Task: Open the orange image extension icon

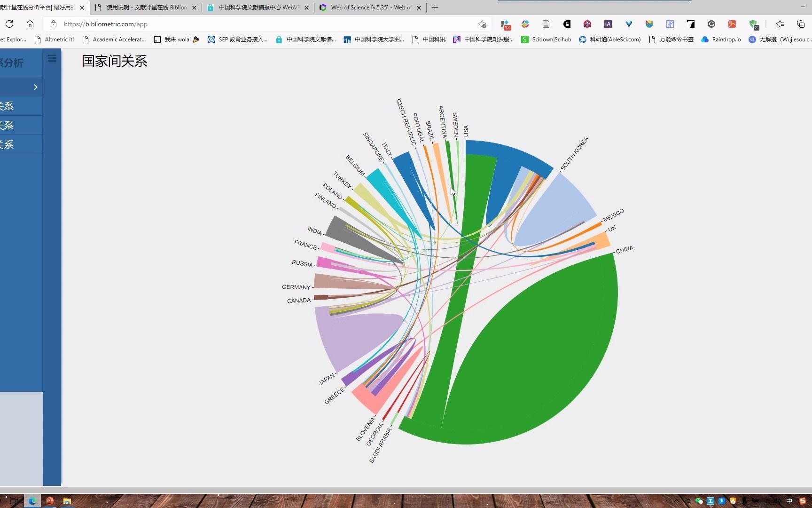Action: pos(732,24)
